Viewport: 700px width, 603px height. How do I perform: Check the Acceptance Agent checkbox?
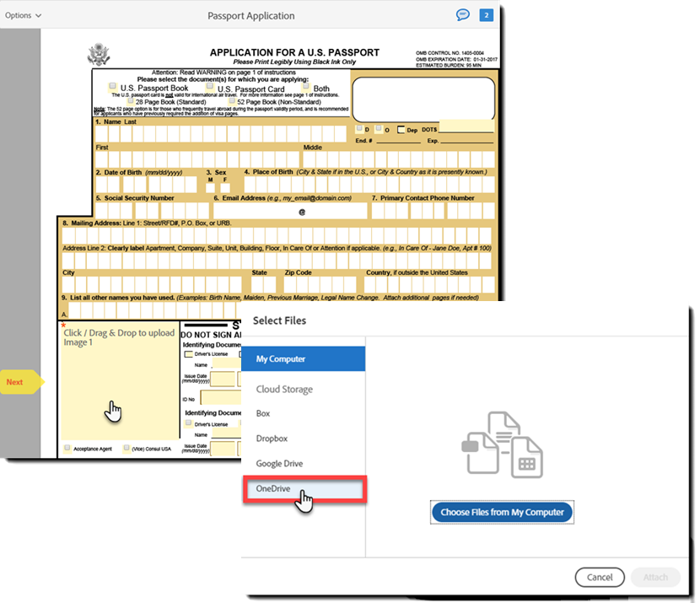(x=66, y=449)
